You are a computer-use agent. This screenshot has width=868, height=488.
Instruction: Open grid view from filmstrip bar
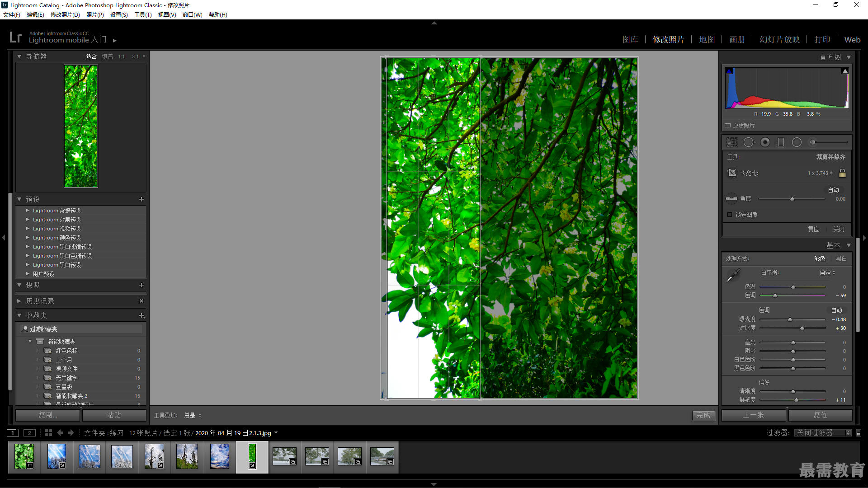(49, 433)
